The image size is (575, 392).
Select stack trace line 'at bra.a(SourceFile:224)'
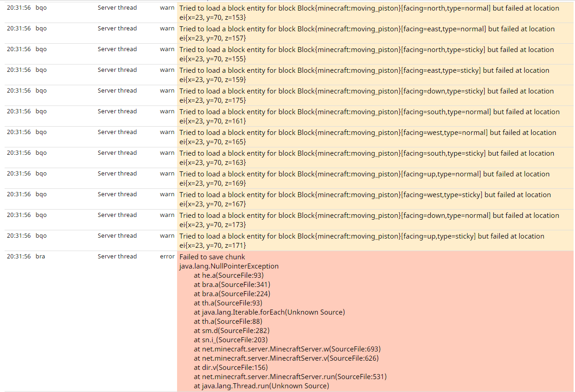pos(232,294)
